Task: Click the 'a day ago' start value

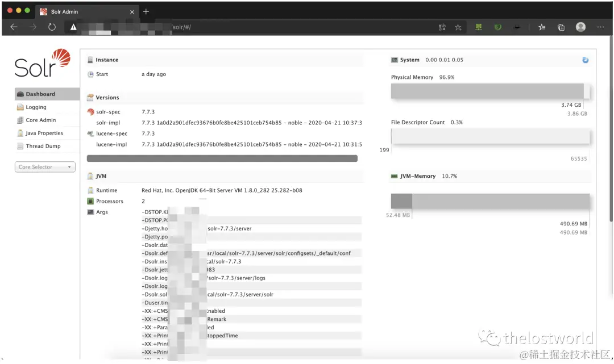Action: point(153,74)
